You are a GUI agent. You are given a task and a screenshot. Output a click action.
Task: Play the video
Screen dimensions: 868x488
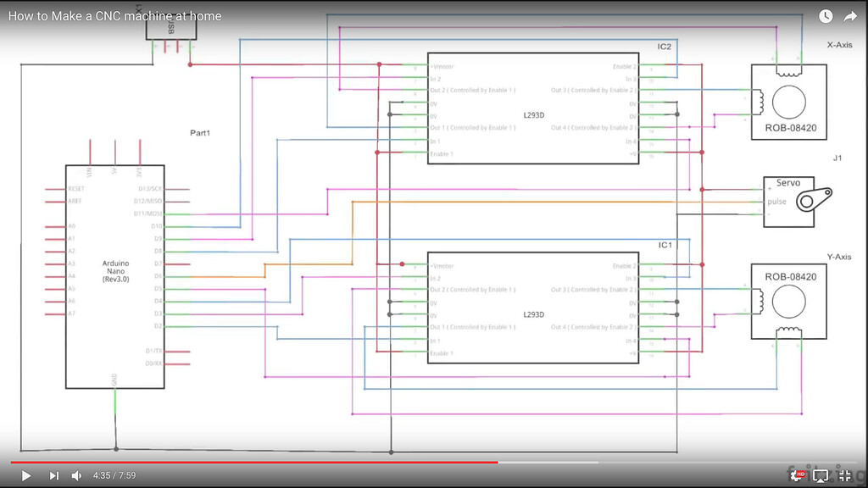tap(25, 475)
